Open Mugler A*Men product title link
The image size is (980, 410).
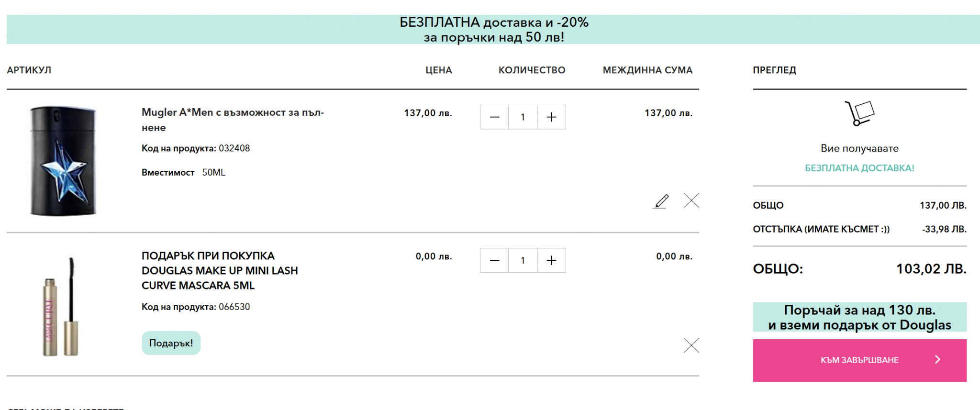[233, 120]
